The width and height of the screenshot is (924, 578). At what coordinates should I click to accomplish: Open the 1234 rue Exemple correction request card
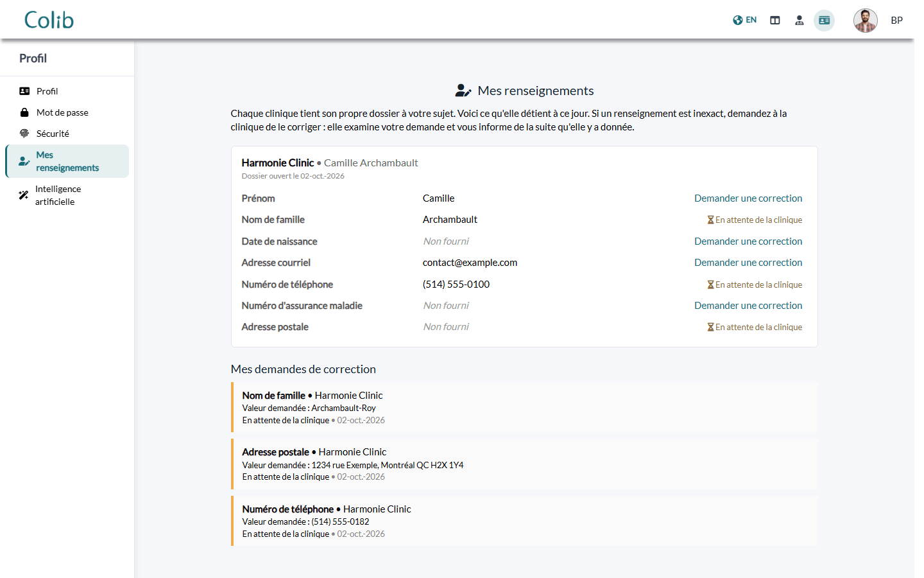tap(524, 464)
